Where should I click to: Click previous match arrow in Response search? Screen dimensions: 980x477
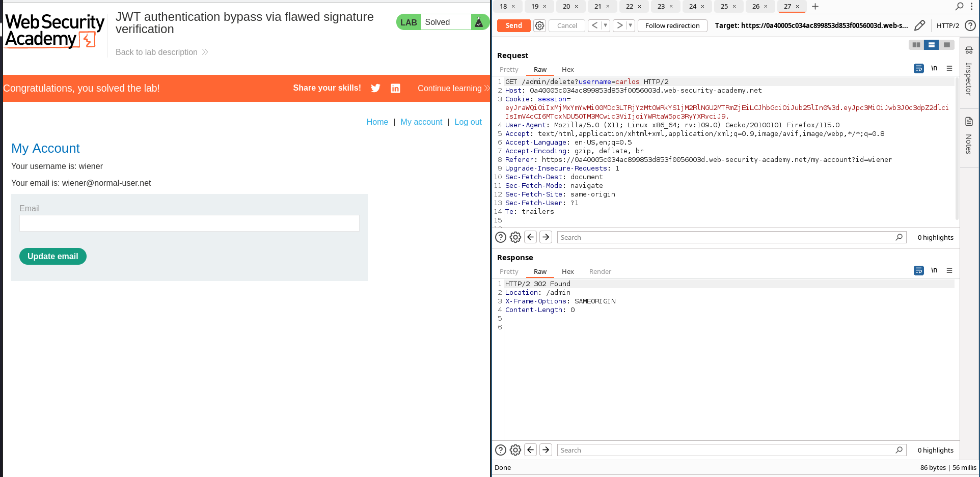pos(531,450)
